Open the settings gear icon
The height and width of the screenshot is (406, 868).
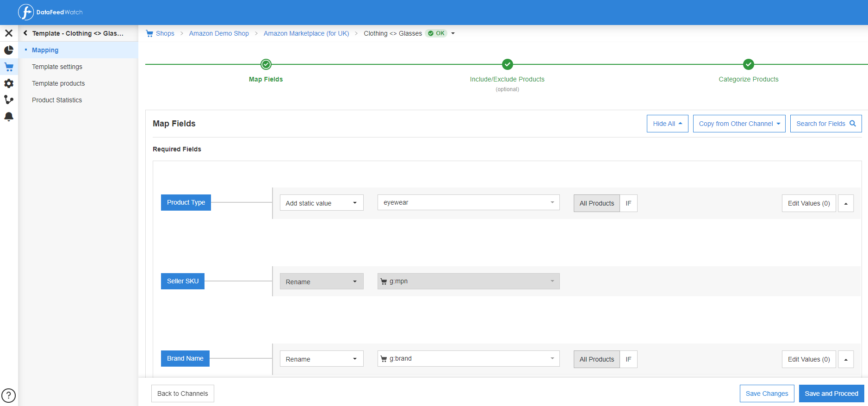coord(9,83)
